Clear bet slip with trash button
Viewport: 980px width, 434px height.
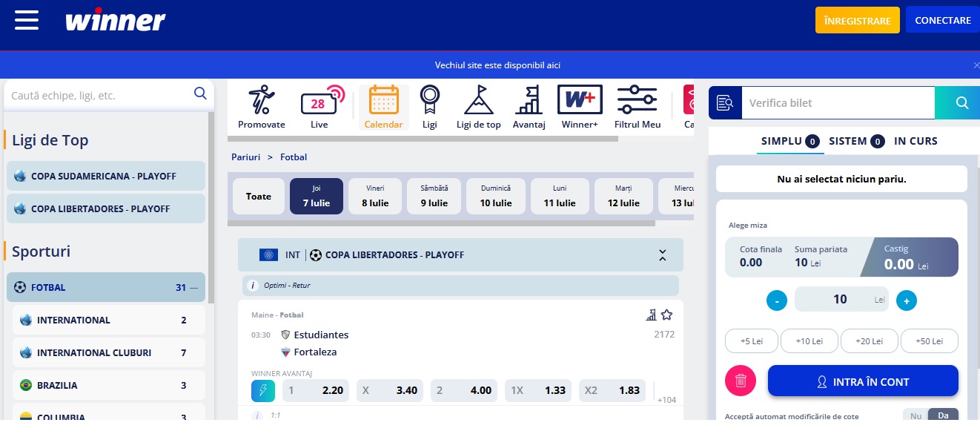pos(741,381)
